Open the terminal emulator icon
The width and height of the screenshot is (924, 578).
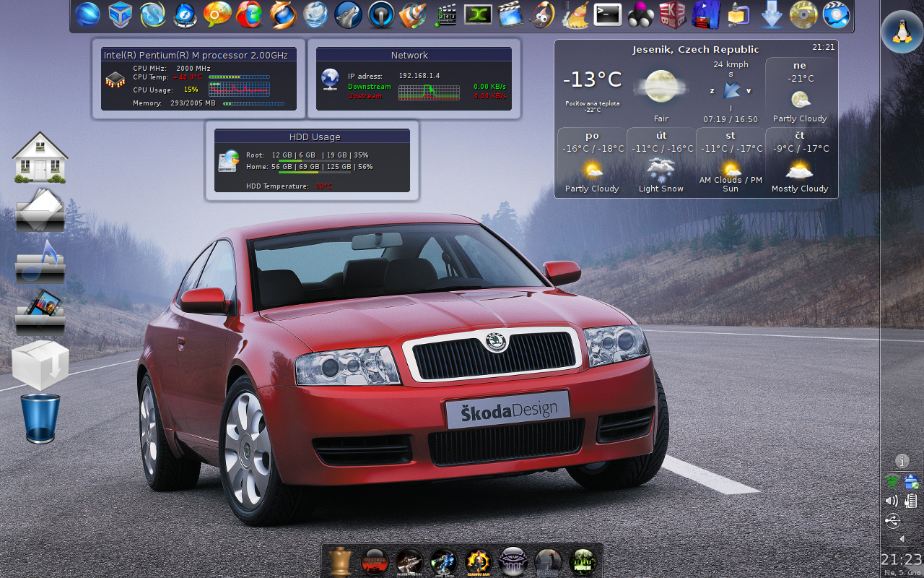(608, 14)
